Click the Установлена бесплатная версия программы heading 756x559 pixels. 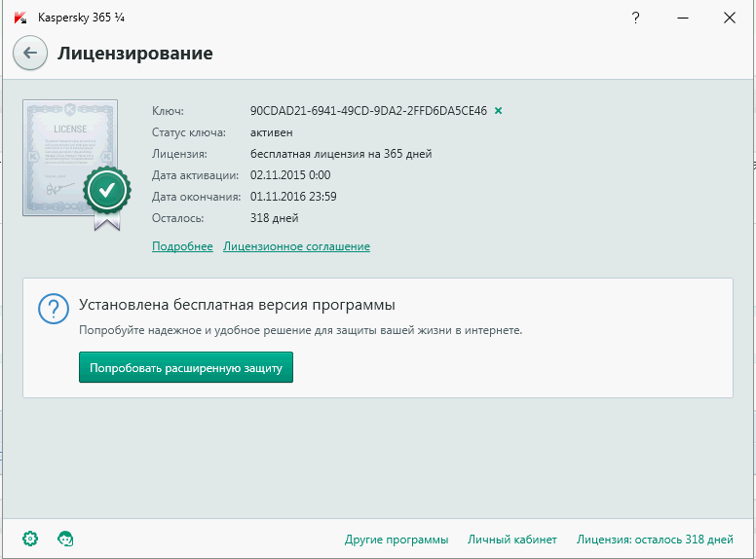(237, 305)
